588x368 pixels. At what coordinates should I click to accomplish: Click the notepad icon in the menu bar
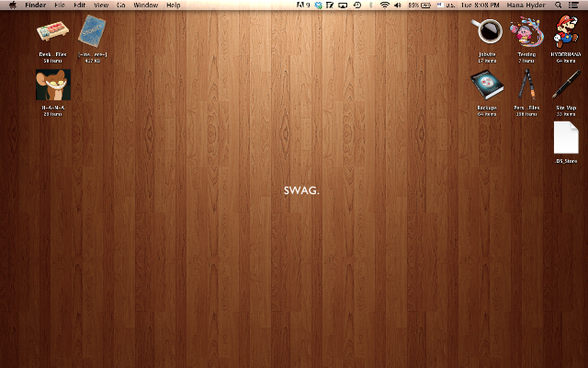(x=330, y=5)
